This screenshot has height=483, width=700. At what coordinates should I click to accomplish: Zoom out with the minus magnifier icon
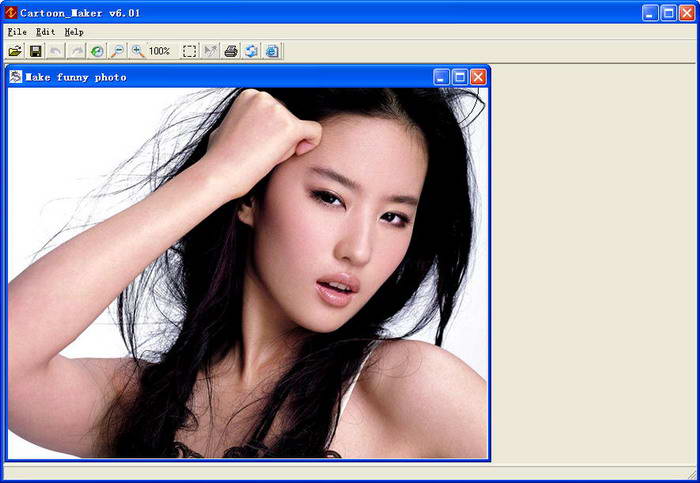coord(117,51)
